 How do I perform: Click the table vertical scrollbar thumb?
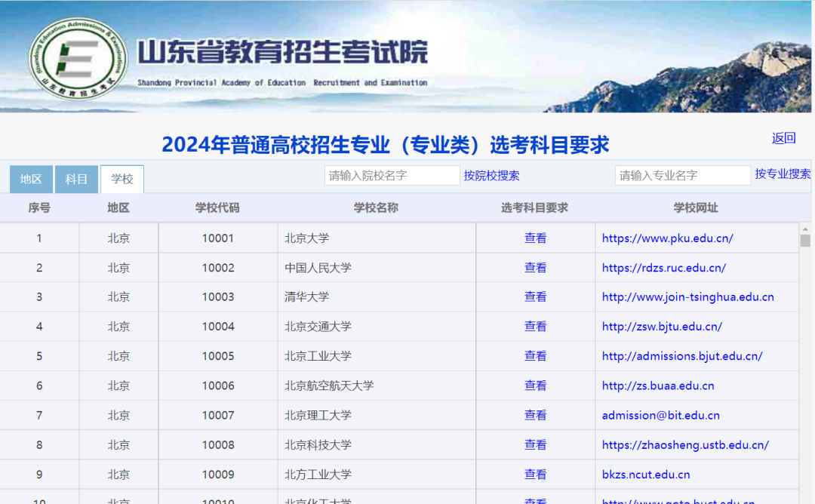(x=805, y=241)
